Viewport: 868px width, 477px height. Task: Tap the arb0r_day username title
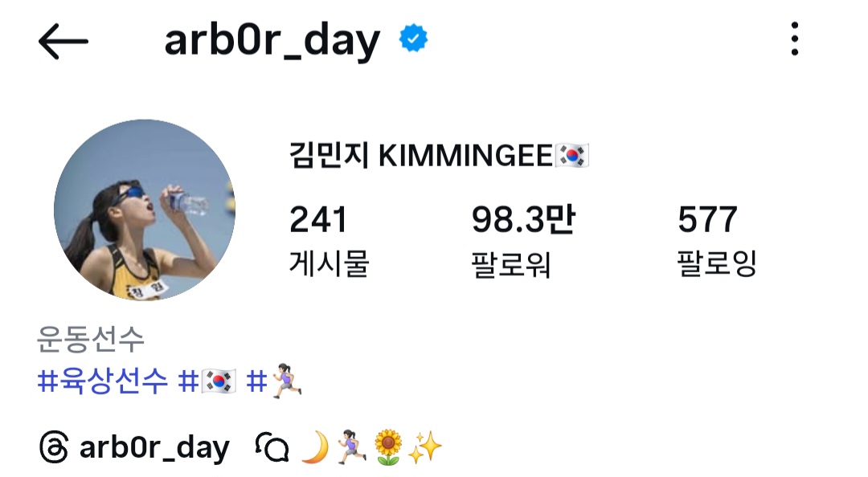(x=272, y=40)
